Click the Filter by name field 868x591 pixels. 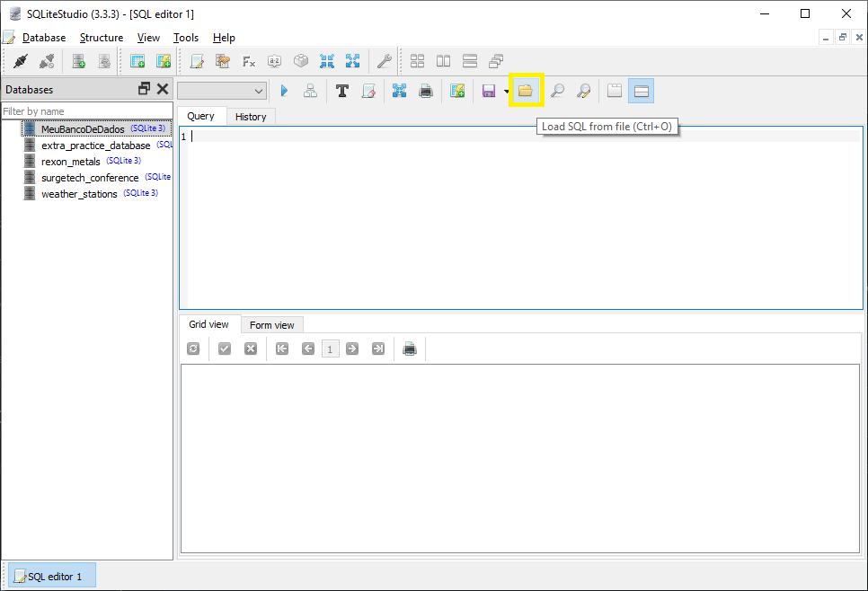[x=87, y=111]
